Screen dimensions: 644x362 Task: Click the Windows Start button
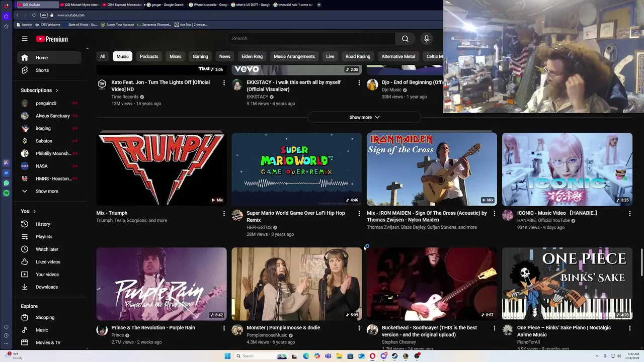227,356
